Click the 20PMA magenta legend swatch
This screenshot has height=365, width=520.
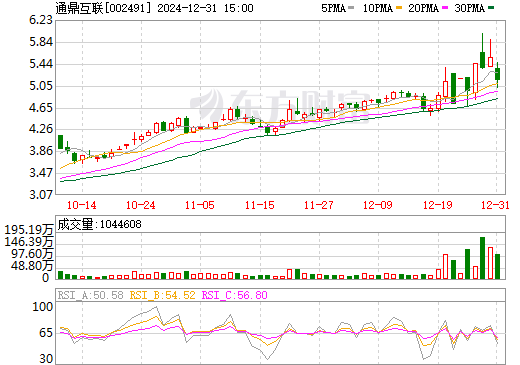point(445,7)
